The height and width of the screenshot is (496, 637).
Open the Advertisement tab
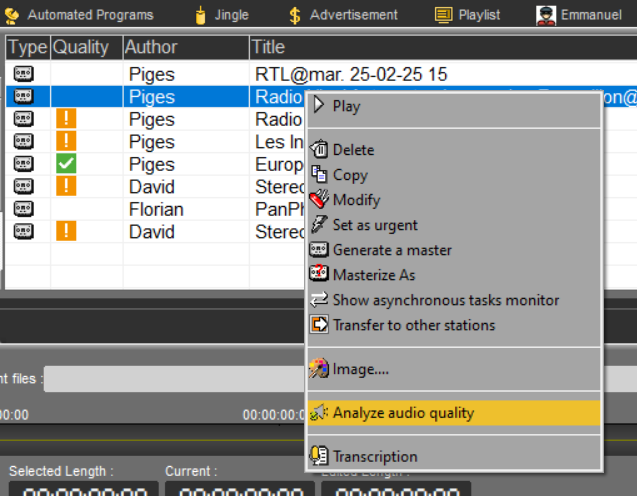(x=342, y=15)
